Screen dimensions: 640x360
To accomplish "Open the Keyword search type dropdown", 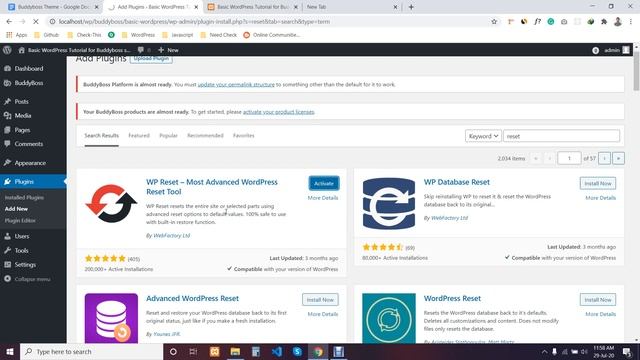I will click(x=483, y=136).
